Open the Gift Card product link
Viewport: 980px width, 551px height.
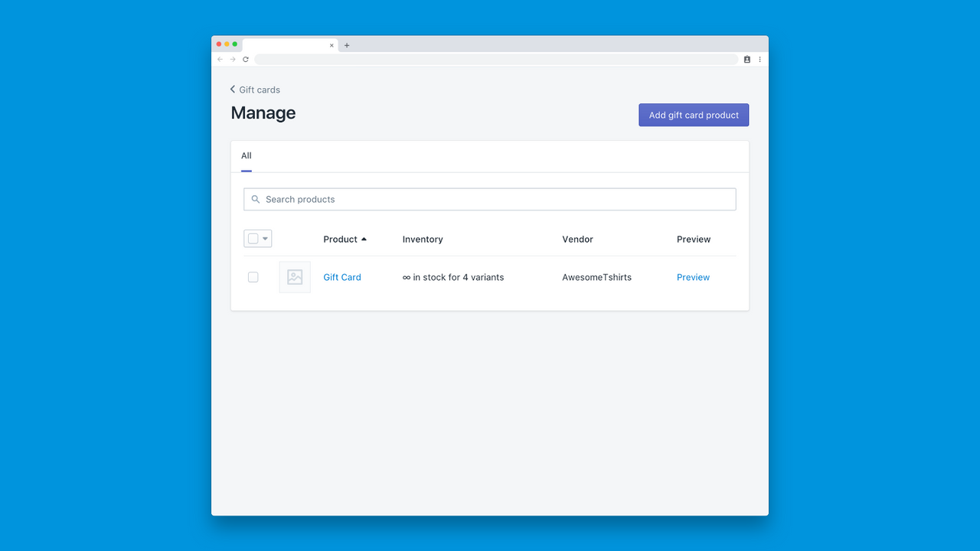[x=341, y=277]
